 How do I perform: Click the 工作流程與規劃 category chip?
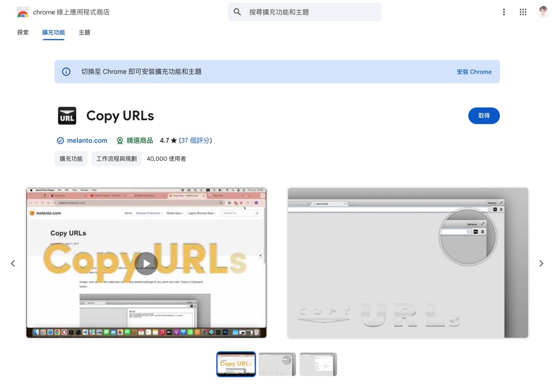[116, 159]
